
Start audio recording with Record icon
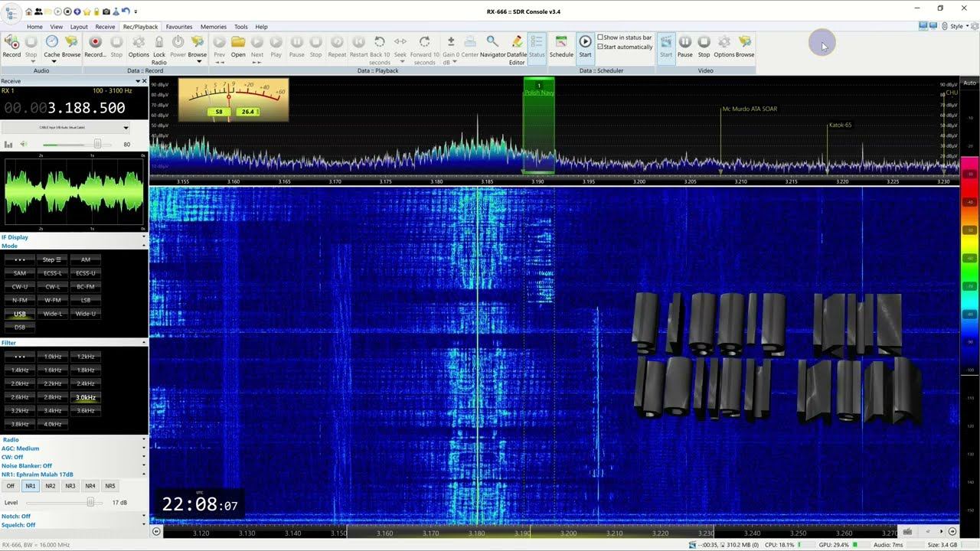point(11,46)
